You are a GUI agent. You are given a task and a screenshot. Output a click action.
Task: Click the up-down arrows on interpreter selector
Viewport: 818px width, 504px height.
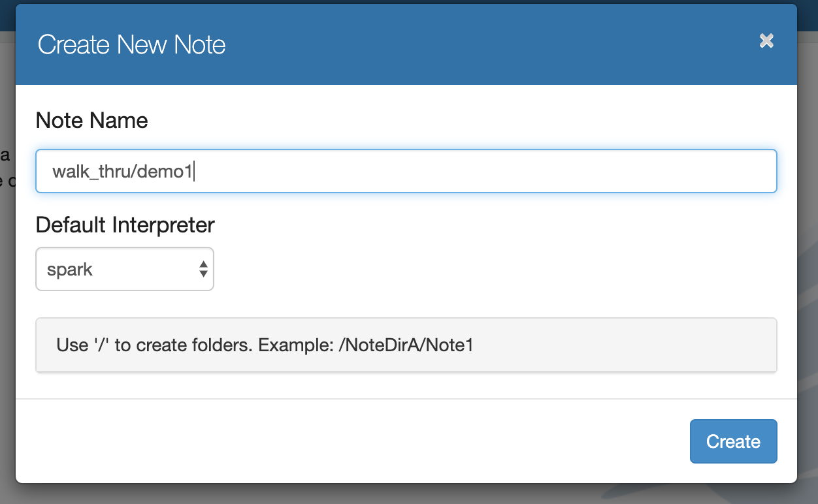(203, 269)
